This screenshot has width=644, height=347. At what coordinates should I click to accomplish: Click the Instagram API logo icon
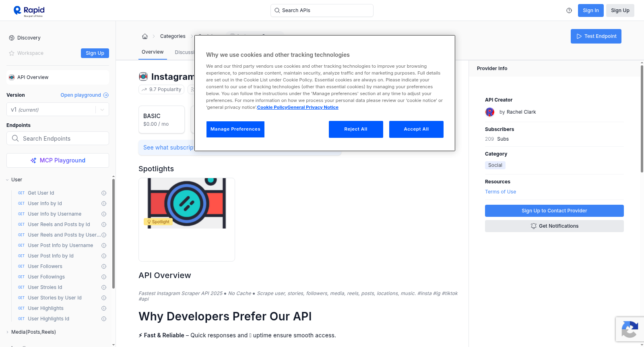click(143, 77)
